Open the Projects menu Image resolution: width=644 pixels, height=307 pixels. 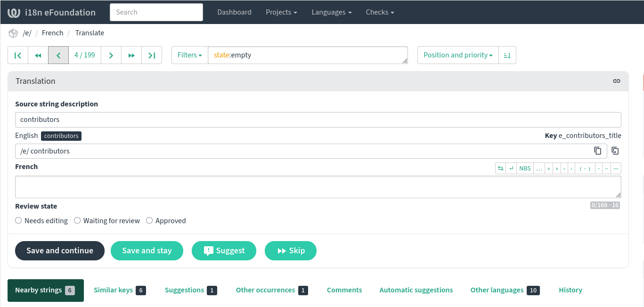pyautogui.click(x=281, y=12)
